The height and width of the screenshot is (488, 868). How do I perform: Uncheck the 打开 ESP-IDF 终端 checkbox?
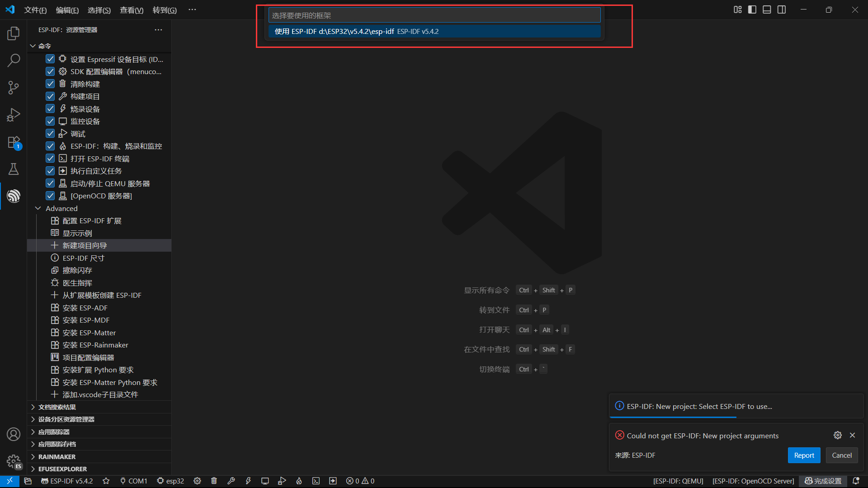pos(50,159)
